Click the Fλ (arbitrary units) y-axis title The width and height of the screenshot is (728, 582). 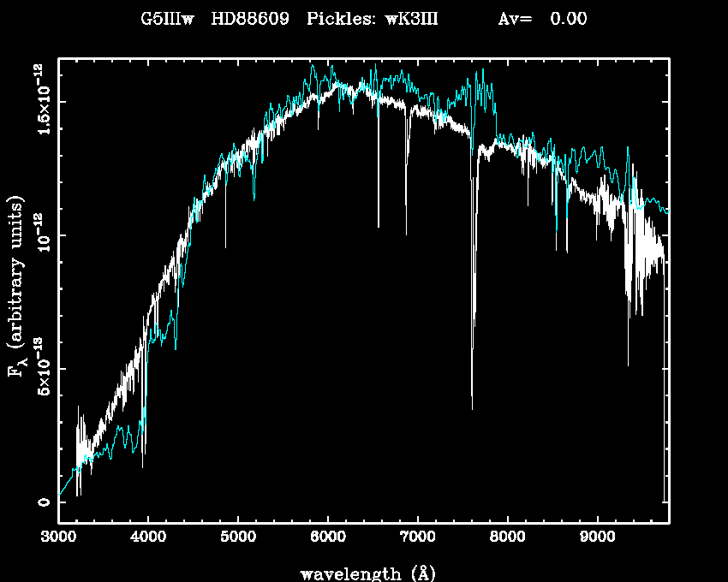(x=17, y=287)
